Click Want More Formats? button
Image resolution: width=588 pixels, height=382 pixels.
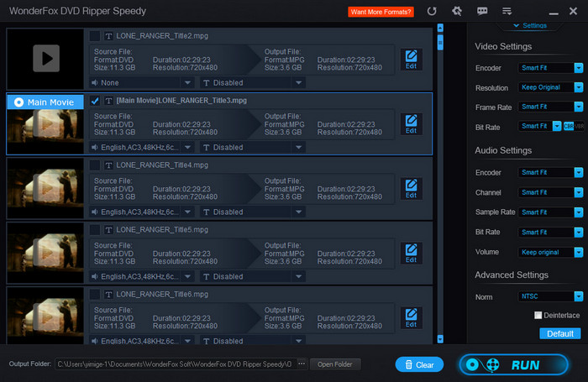click(381, 12)
